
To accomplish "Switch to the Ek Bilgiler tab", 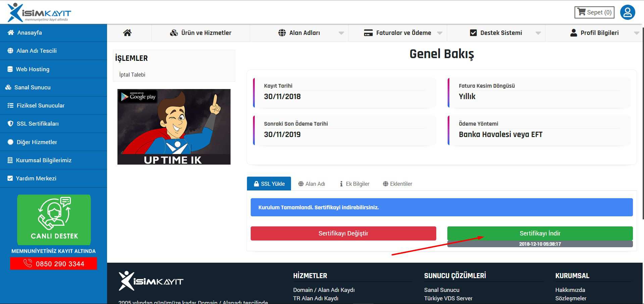I will 354,184.
